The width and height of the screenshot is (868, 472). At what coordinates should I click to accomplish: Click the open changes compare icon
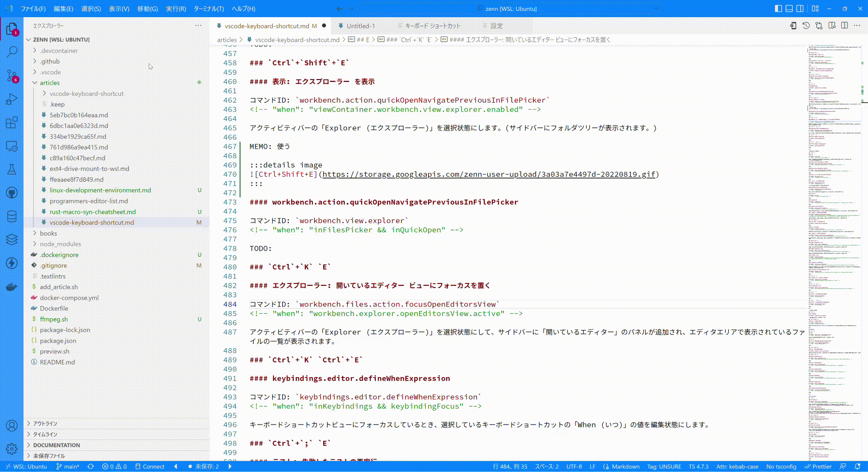(819, 26)
